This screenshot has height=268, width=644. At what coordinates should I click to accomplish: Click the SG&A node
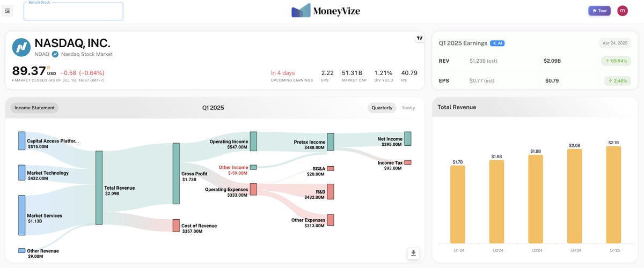click(331, 168)
